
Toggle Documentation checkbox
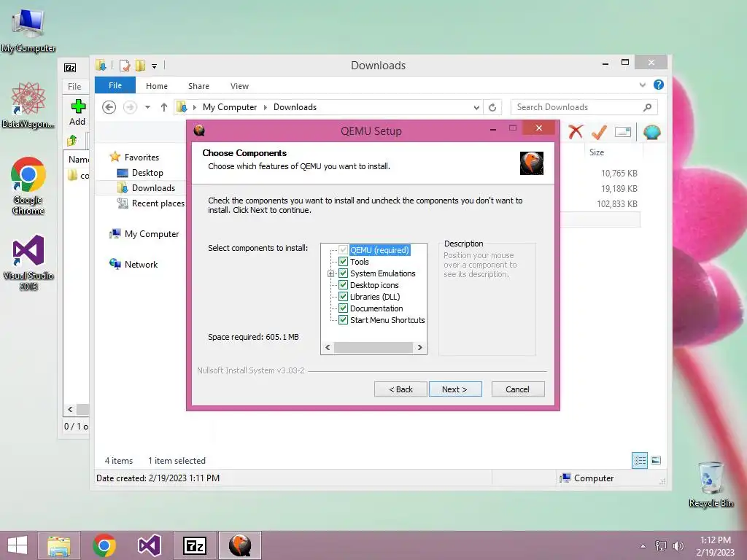click(x=343, y=308)
